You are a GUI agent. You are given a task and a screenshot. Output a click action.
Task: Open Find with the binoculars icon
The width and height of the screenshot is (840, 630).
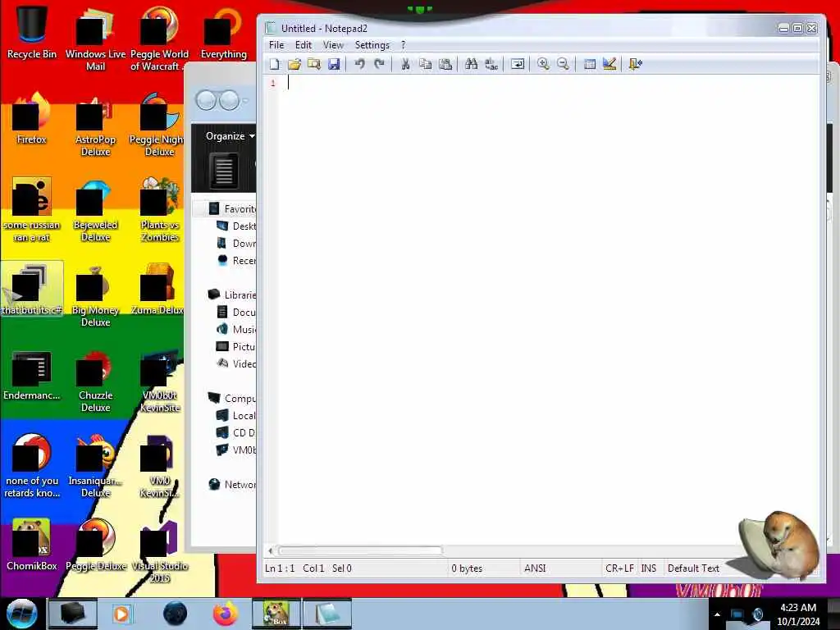coord(472,64)
